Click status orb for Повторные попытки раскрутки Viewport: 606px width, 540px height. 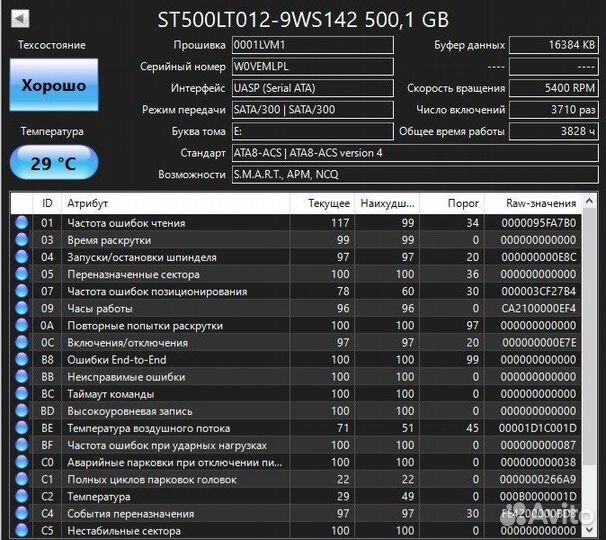point(22,325)
